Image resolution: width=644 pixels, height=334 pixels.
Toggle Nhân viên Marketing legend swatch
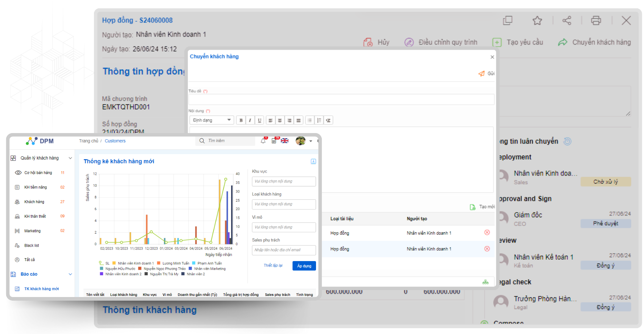coord(190,269)
